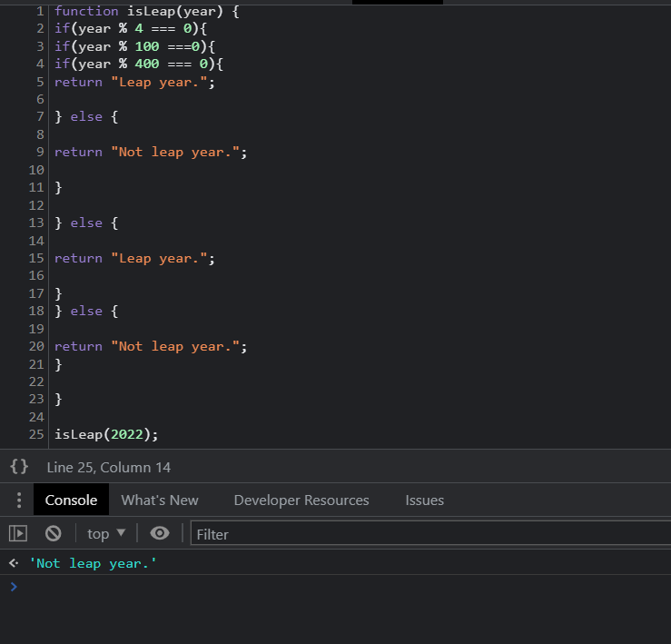Click the 'Not leap year.' return on line 20
Viewport: 671px width, 644px height.
tap(151, 346)
